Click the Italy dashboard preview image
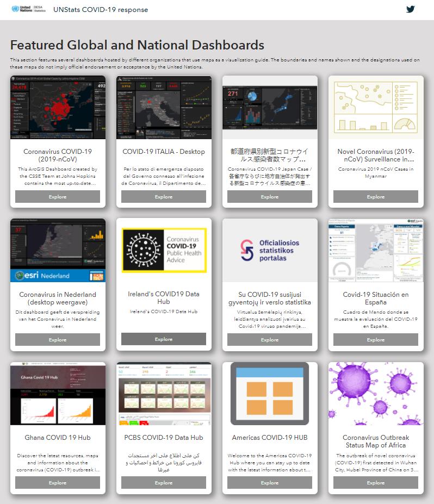This screenshot has height=504, width=434. tap(164, 107)
